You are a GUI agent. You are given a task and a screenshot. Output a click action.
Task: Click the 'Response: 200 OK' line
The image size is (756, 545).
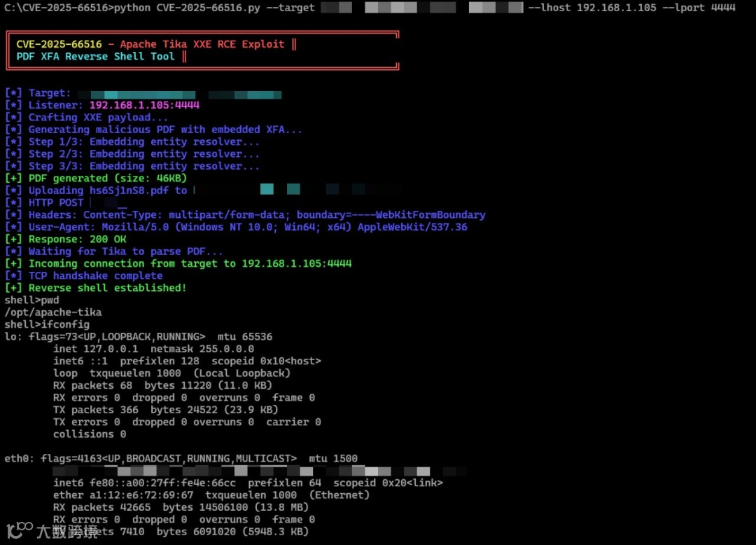[x=66, y=239]
